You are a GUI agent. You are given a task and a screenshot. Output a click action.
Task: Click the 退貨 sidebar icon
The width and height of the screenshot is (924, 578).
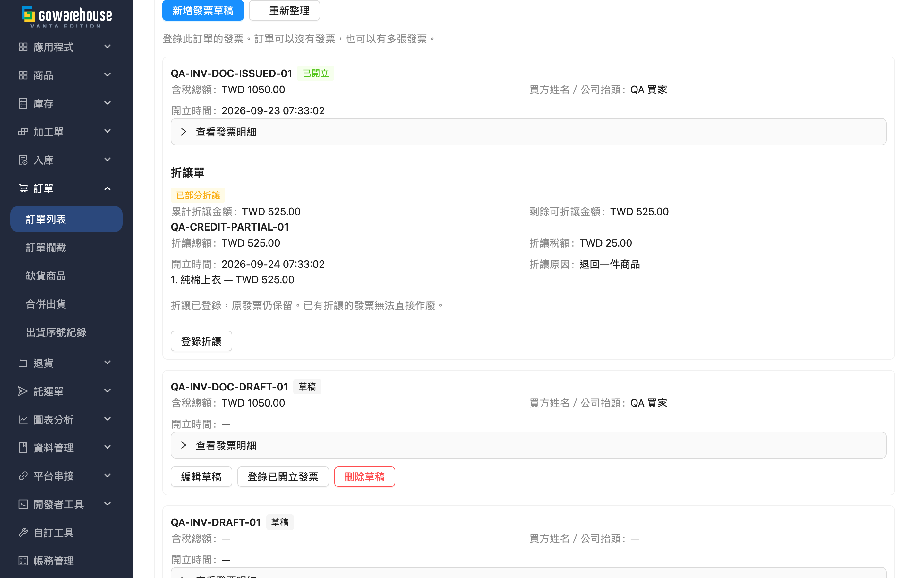[23, 363]
